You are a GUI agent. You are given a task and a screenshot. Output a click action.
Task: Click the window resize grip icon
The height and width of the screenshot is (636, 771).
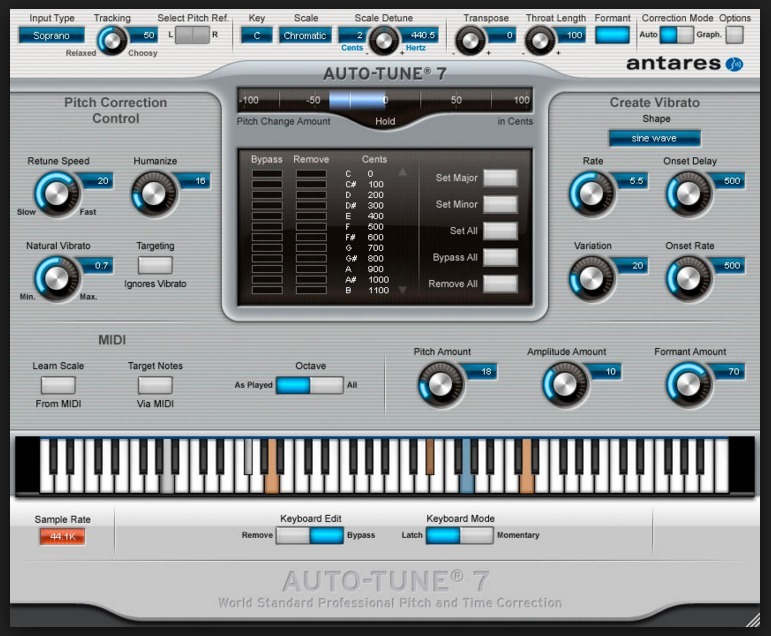click(753, 621)
